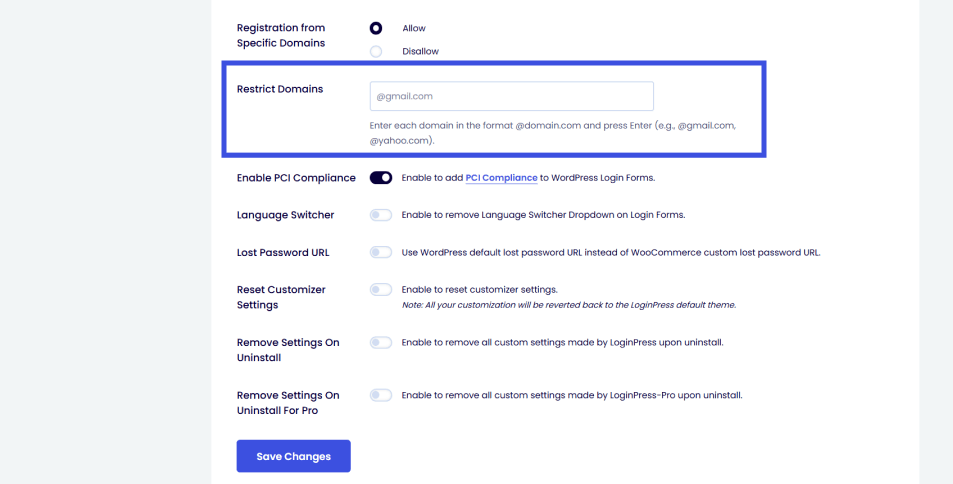
Task: Toggle the Remove Settings On Uninstall switch
Action: [381, 343]
